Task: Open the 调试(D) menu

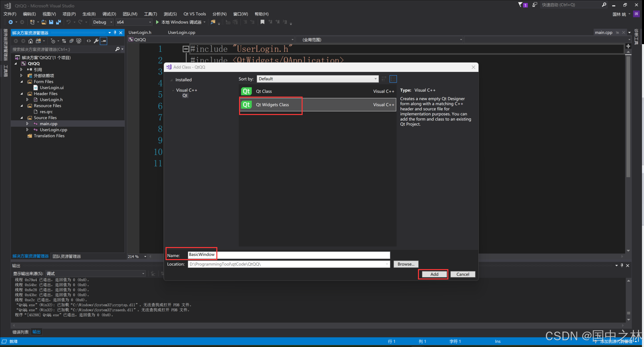Action: 109,14
